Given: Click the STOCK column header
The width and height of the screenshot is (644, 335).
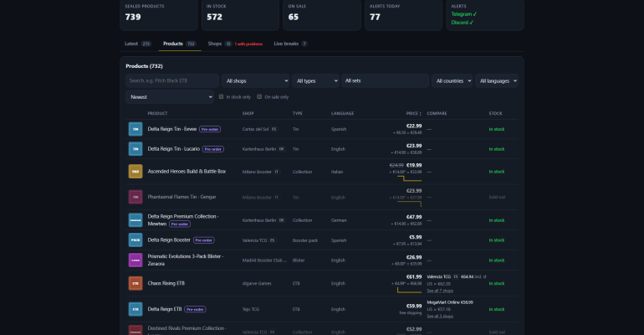Looking at the screenshot, I should click(x=495, y=113).
